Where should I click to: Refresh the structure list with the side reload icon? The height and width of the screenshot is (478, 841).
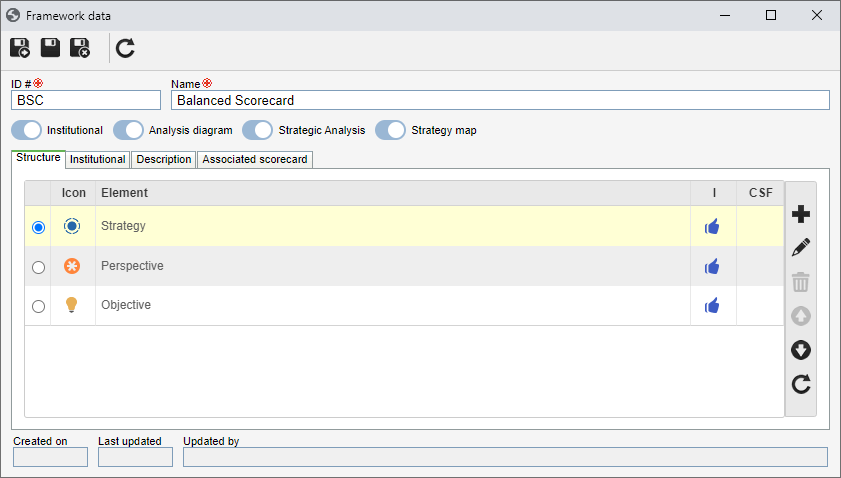801,384
